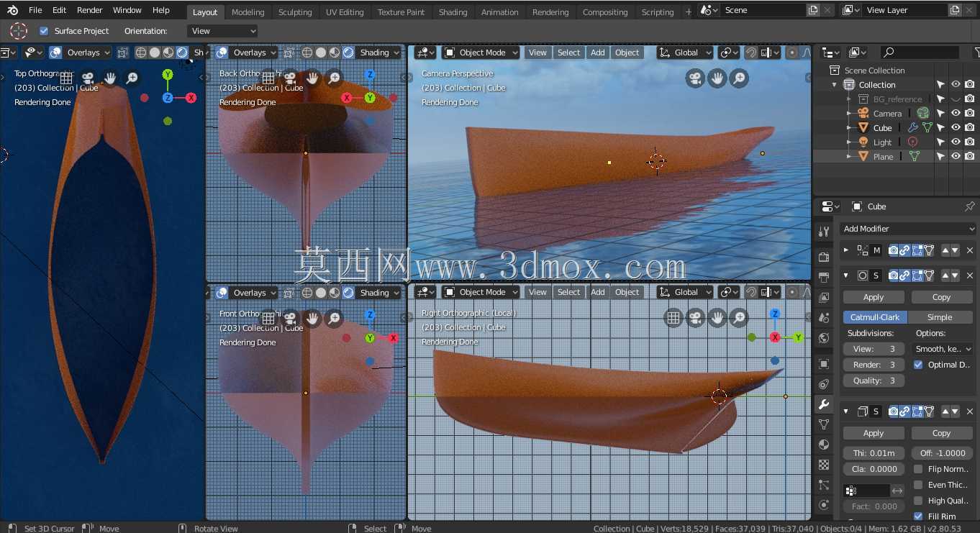Open the Material properties tab

click(825, 445)
